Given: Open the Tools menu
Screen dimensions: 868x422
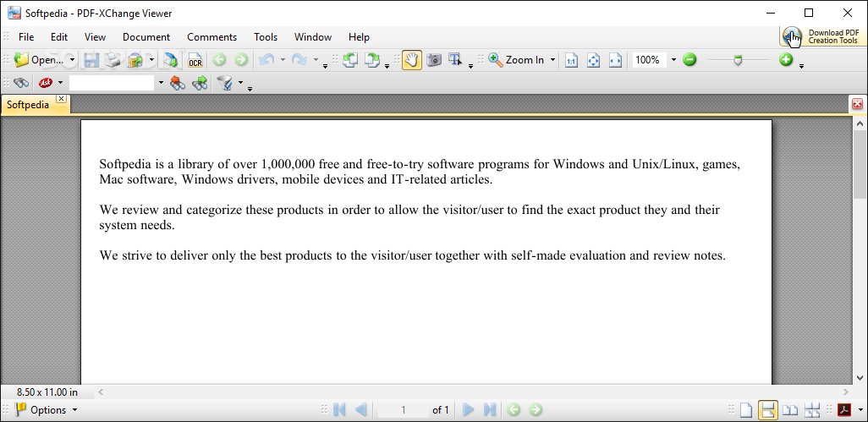Looking at the screenshot, I should tap(266, 37).
